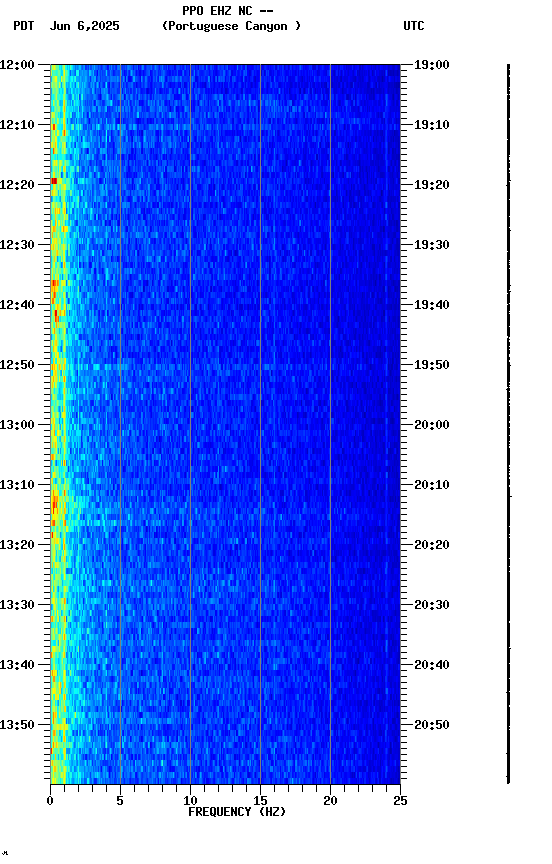Click the FREQUENCY (HZ) axis title
This screenshot has width=552, height=864.
[x=237, y=812]
